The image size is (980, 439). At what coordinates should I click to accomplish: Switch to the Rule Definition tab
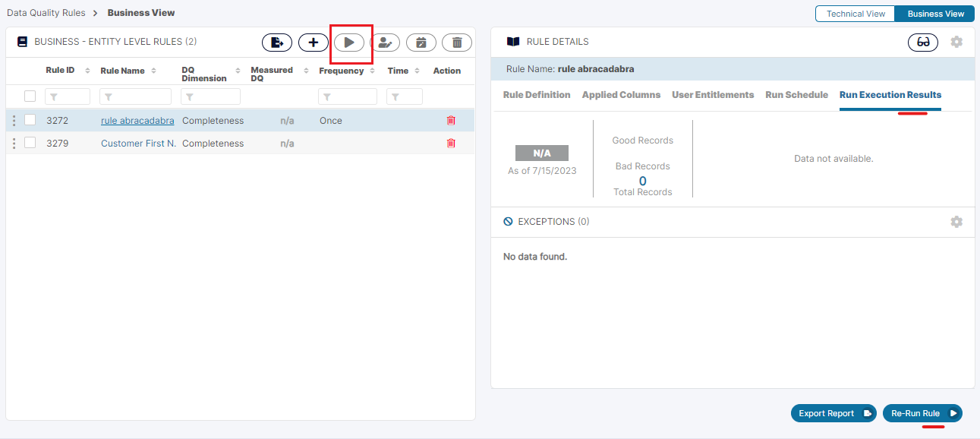(537, 95)
